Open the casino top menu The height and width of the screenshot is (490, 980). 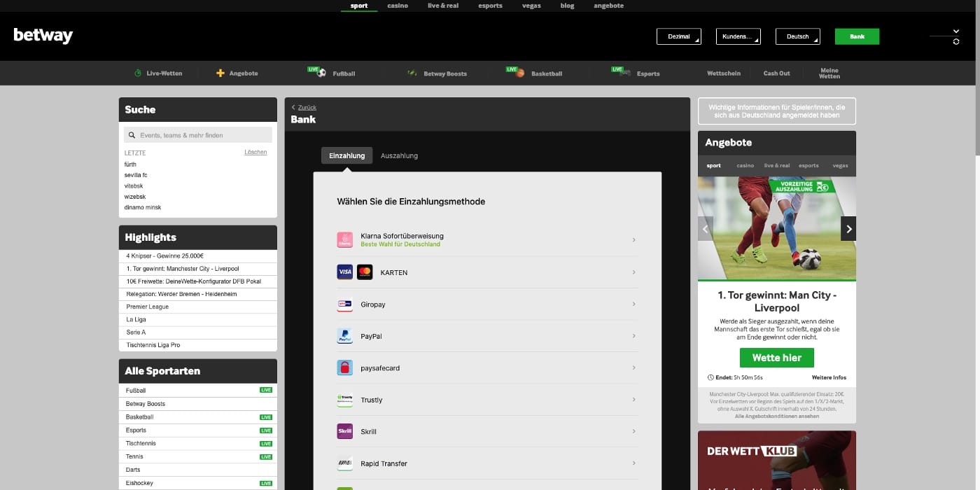tap(398, 6)
